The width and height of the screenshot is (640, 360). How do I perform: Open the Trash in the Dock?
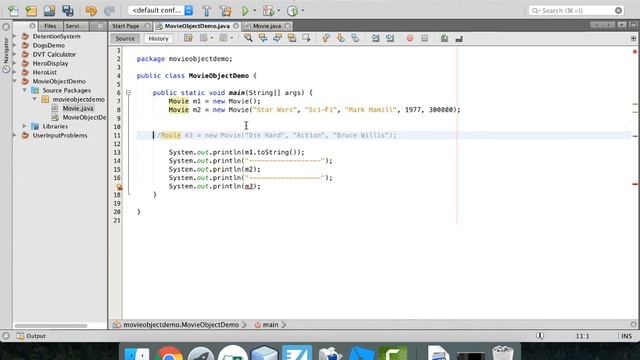[502, 353]
